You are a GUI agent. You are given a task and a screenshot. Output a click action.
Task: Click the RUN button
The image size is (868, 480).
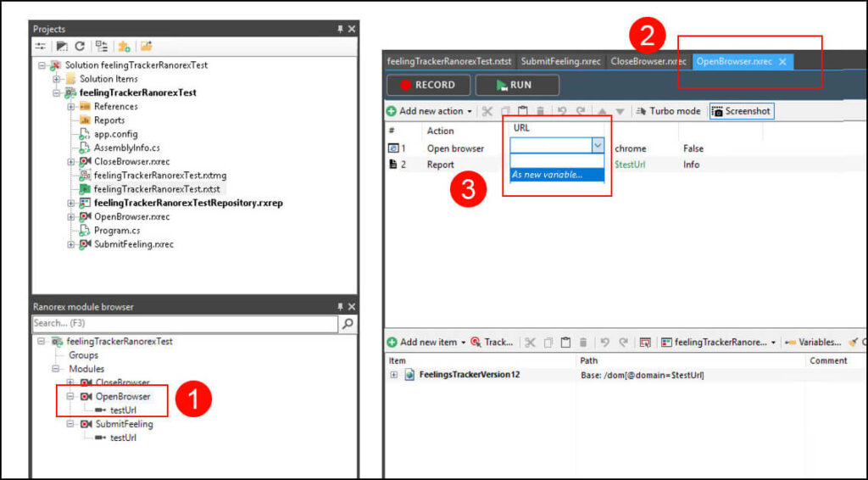[517, 86]
